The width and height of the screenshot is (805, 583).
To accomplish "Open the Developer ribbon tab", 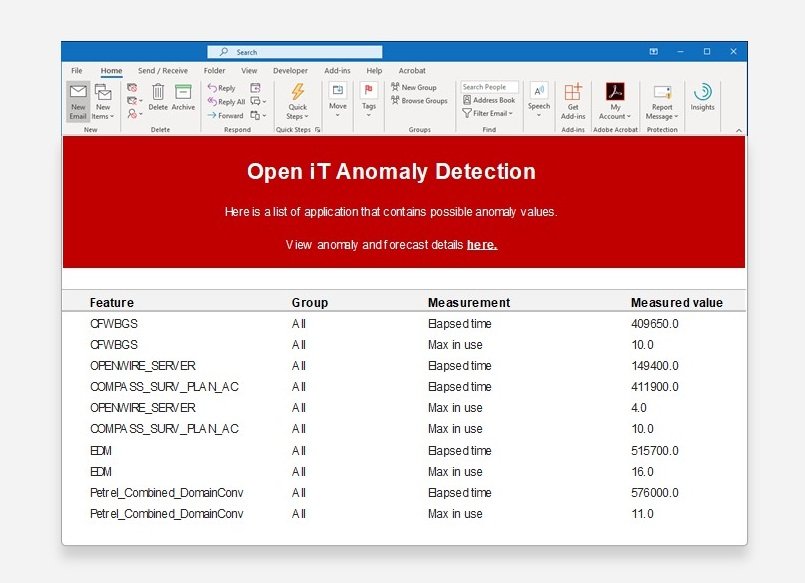I will [290, 71].
